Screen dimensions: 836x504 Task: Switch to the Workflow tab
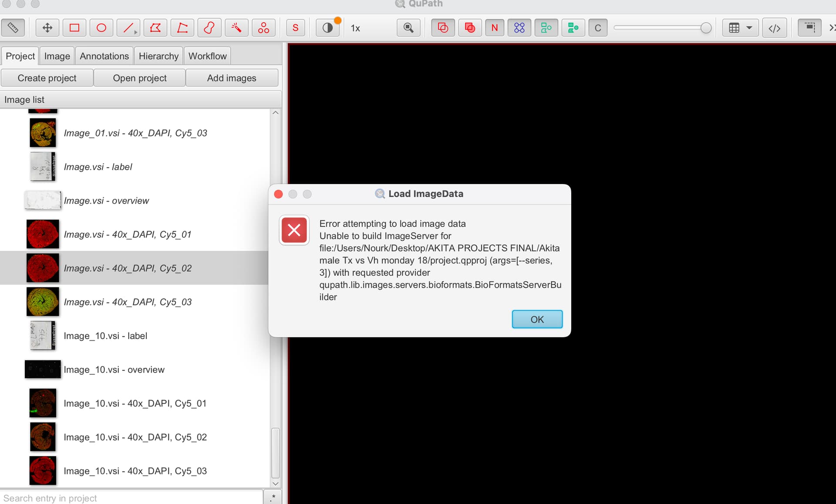pyautogui.click(x=207, y=56)
